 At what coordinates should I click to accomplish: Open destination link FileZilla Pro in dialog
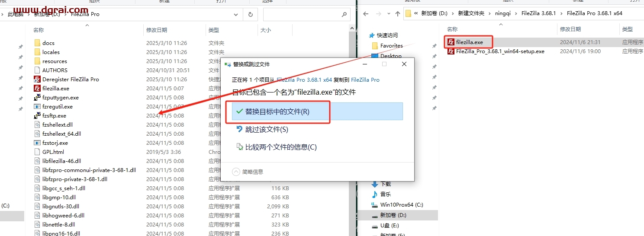coord(365,80)
